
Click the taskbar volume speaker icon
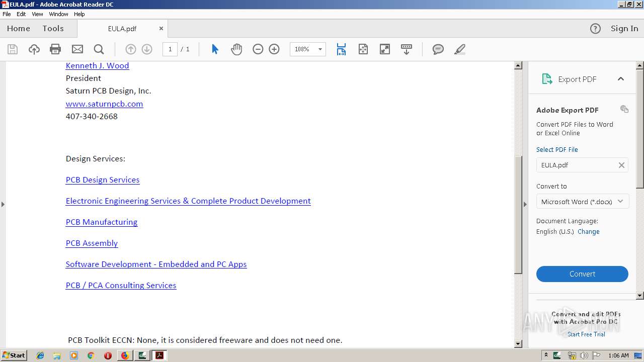point(584,355)
